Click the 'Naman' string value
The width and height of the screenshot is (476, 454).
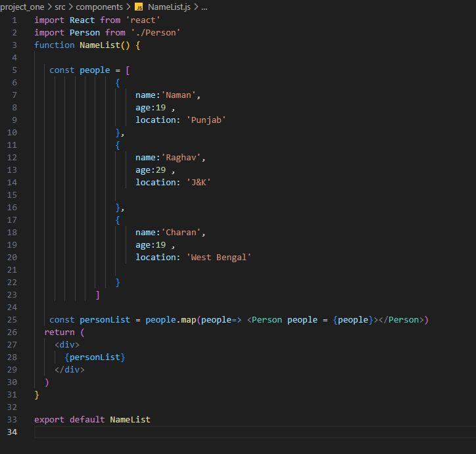pyautogui.click(x=179, y=95)
